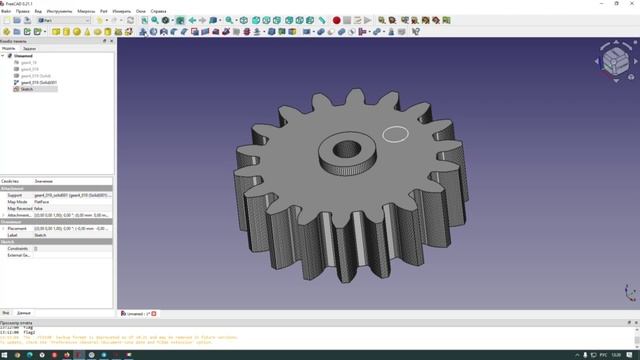Select grayed gear4_018 (Solid) tree item
The image size is (640, 360).
(x=36, y=76)
